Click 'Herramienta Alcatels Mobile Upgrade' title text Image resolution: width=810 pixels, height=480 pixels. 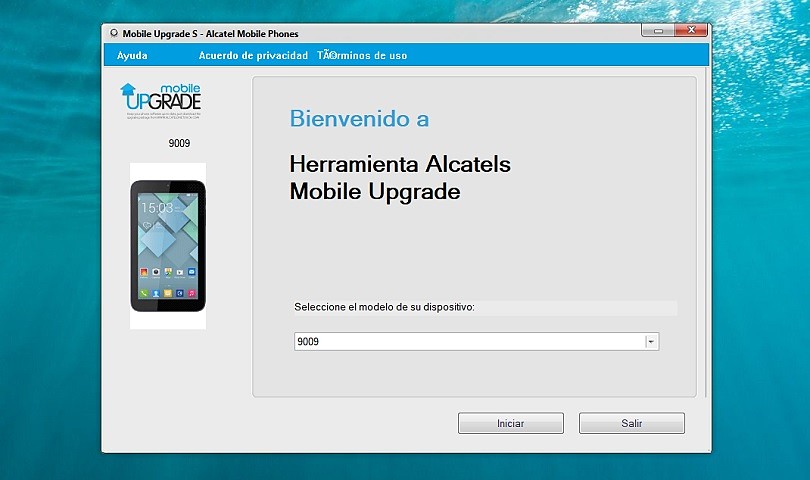click(400, 178)
